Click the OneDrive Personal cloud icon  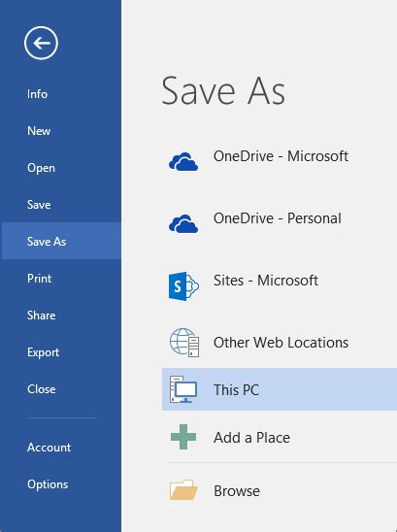(x=183, y=223)
